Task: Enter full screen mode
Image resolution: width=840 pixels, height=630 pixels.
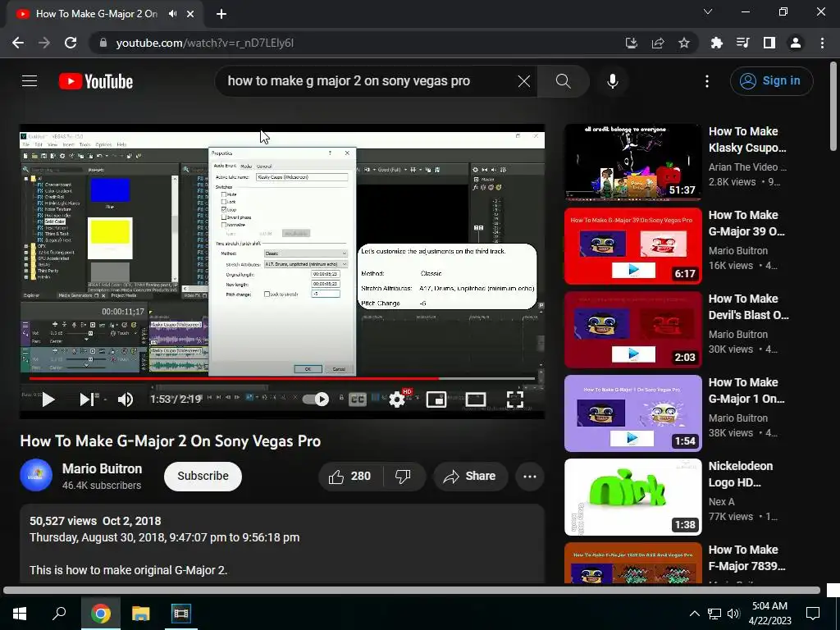Action: tap(515, 399)
